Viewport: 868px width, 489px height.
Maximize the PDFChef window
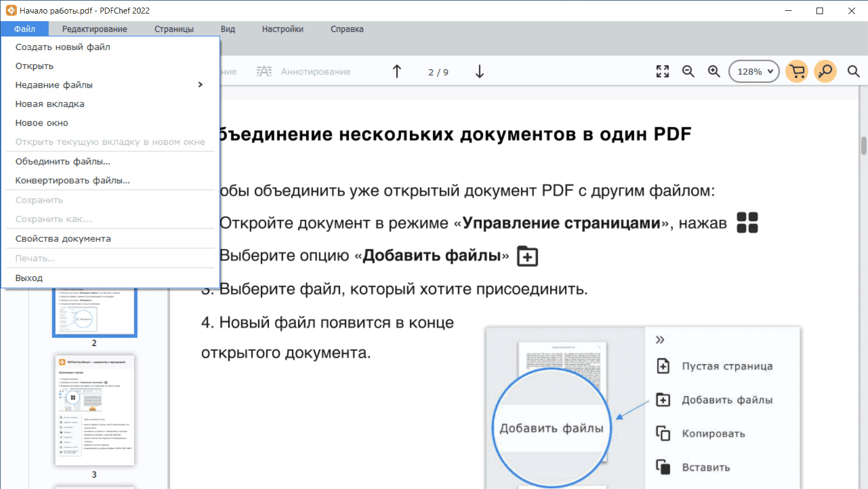820,10
